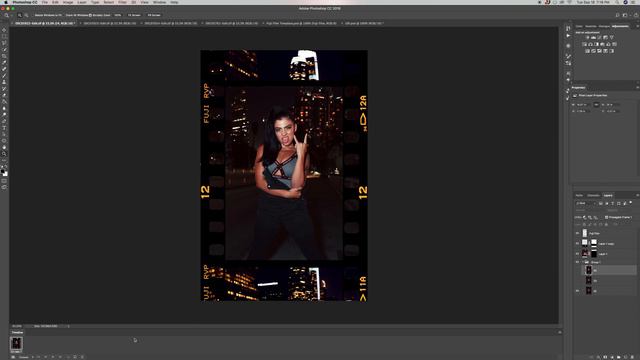Select the Eraser tool

[x=4, y=95]
